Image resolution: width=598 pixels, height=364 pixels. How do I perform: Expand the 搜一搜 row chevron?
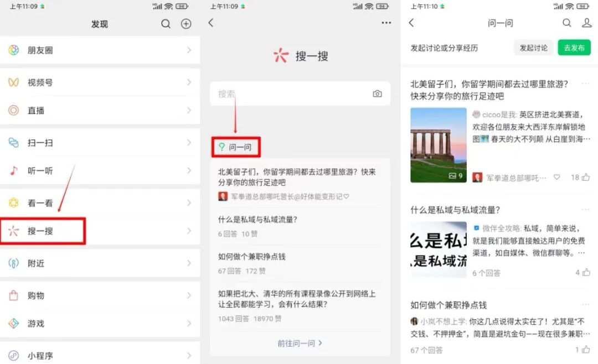click(189, 231)
